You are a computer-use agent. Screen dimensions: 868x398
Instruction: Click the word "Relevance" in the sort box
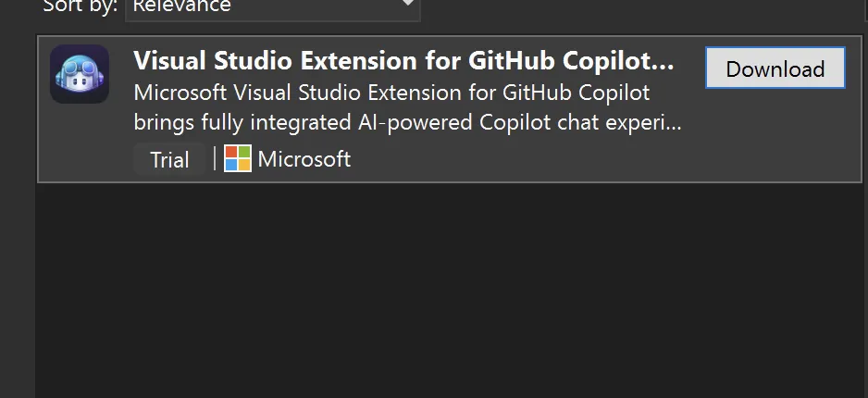pyautogui.click(x=181, y=6)
